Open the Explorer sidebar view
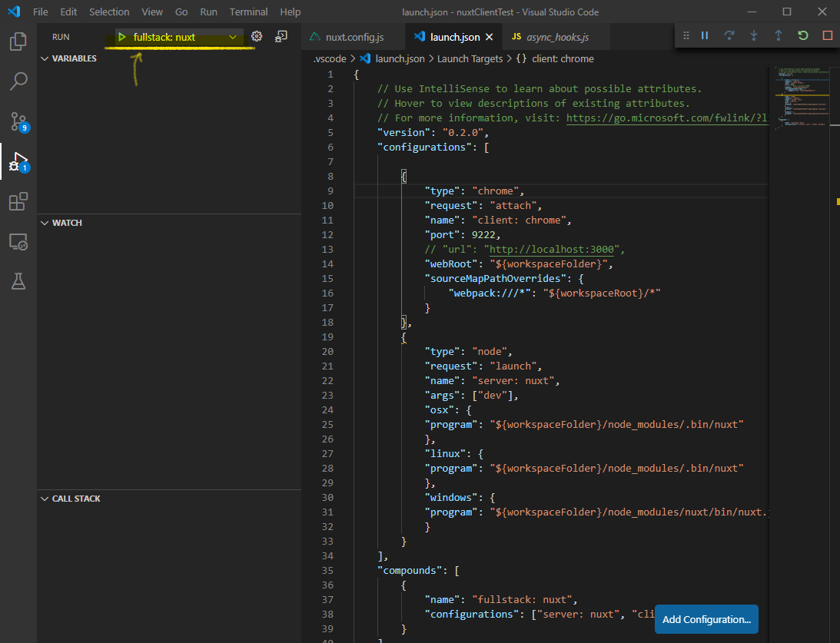This screenshot has width=840, height=643. coord(17,41)
